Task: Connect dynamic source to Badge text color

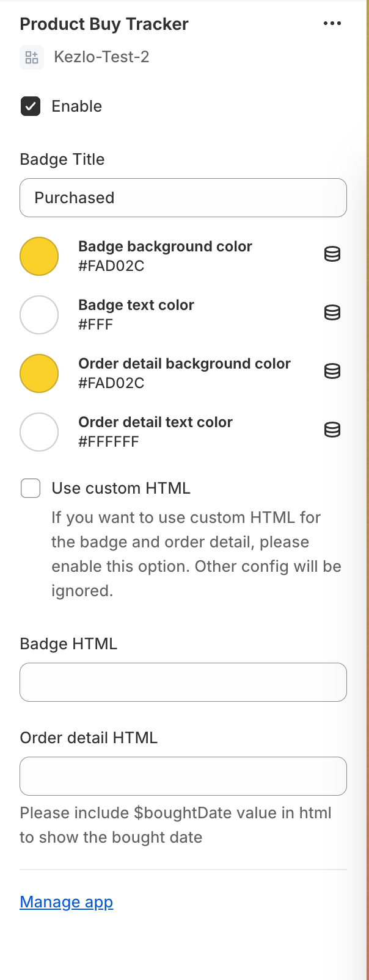Action: coord(332,313)
